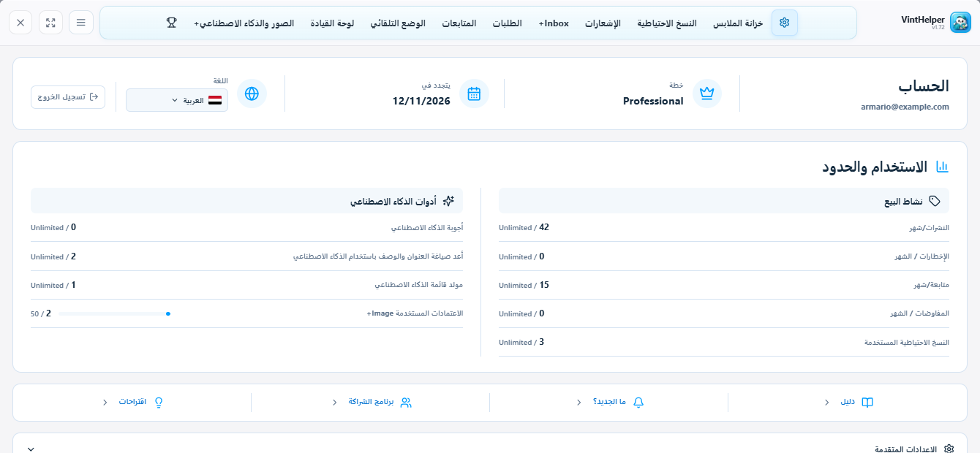Click the bar chart icon beside الاستخدام والحدود
Screen dimensions: 980x453
point(943,167)
